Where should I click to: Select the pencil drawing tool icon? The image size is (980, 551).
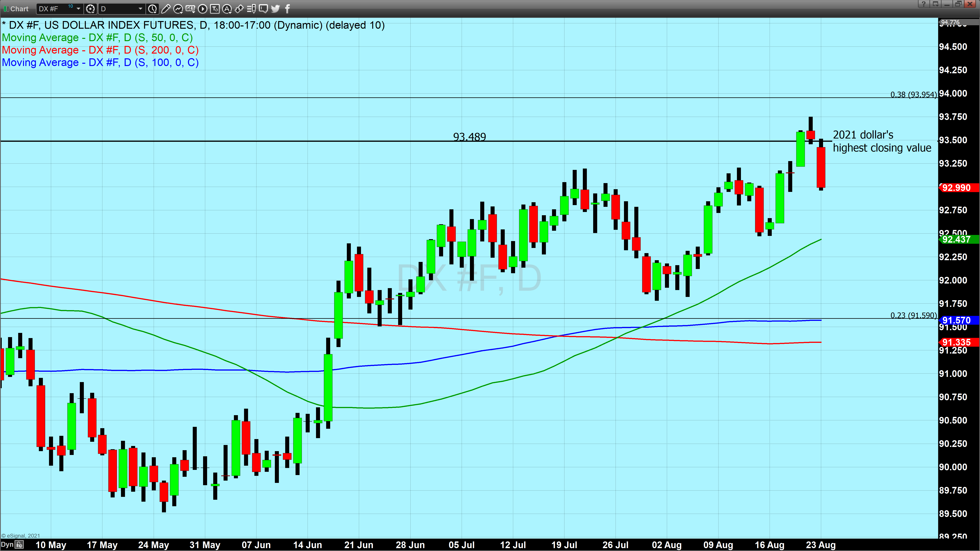click(166, 8)
